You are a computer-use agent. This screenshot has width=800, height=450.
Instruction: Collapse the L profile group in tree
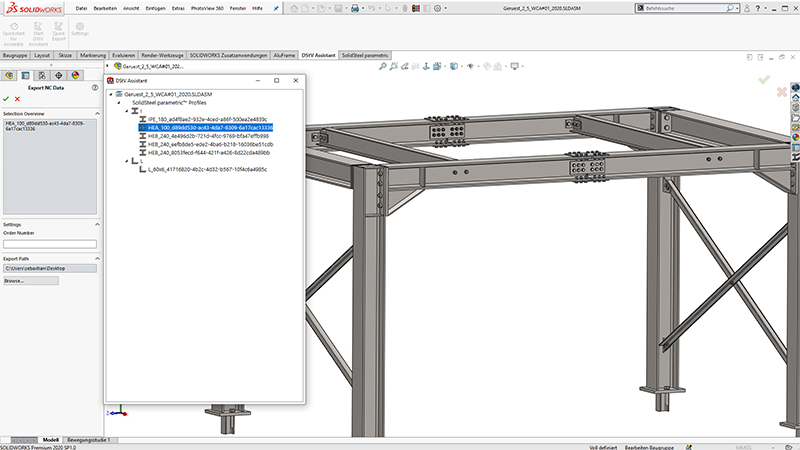pyautogui.click(x=127, y=161)
